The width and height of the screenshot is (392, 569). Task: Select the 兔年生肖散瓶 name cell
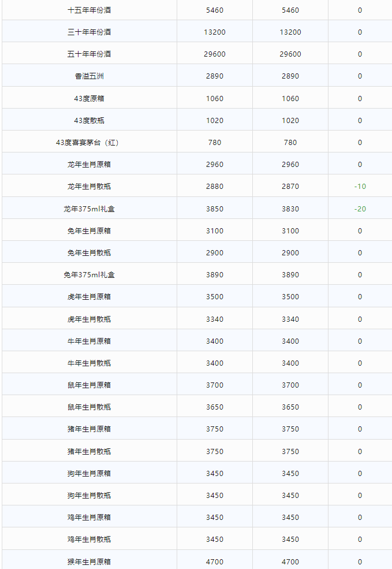[x=89, y=253]
